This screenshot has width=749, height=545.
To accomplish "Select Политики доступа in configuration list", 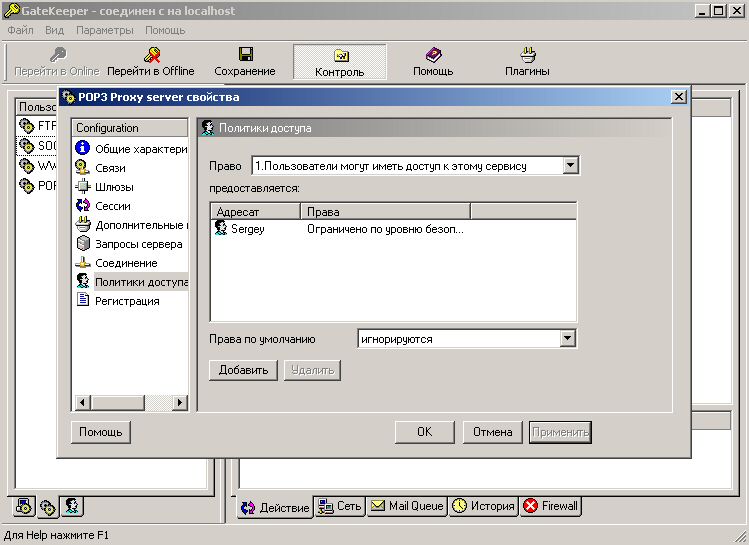I will [131, 282].
